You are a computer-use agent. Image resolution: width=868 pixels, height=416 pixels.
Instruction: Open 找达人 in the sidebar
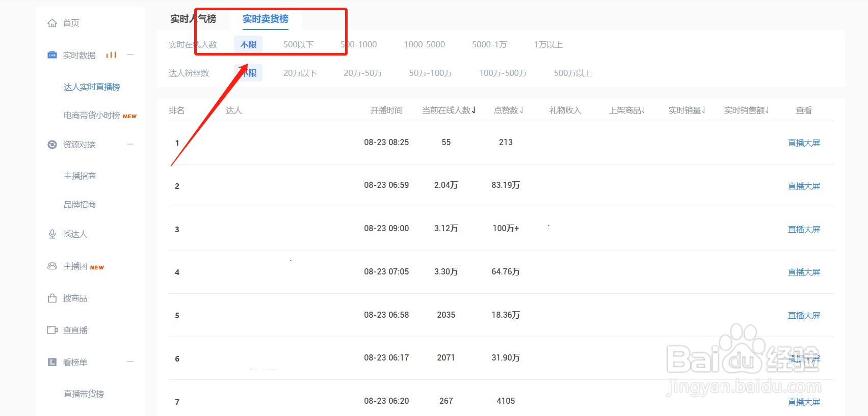(75, 234)
